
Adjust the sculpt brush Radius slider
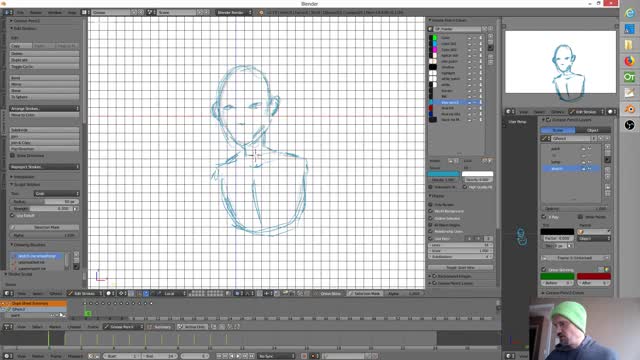pos(44,202)
